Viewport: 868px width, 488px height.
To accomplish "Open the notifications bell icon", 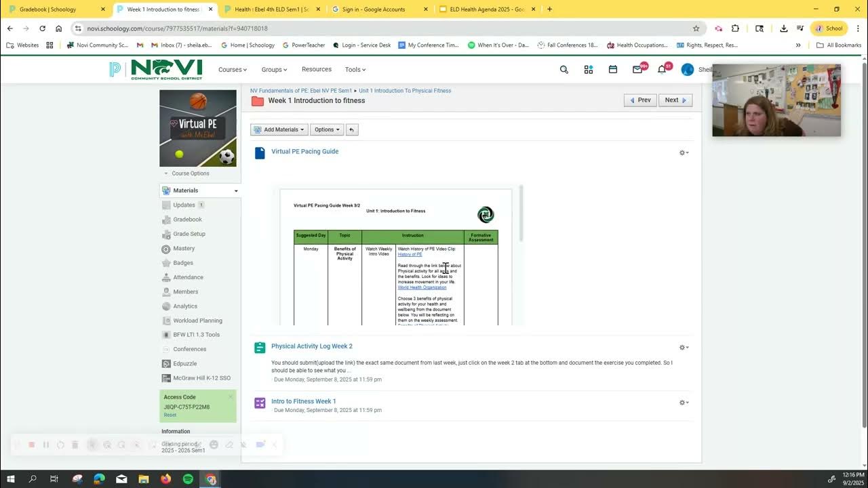I will click(x=662, y=69).
